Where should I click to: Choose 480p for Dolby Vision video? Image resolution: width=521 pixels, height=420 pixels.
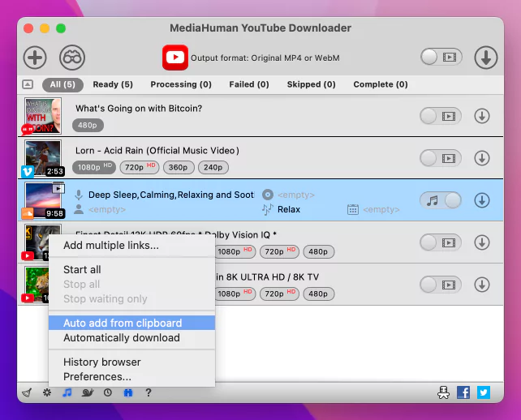(x=319, y=251)
